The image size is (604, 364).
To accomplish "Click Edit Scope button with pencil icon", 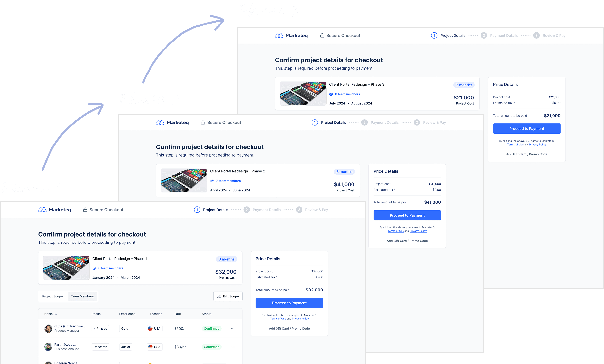I will point(228,297).
